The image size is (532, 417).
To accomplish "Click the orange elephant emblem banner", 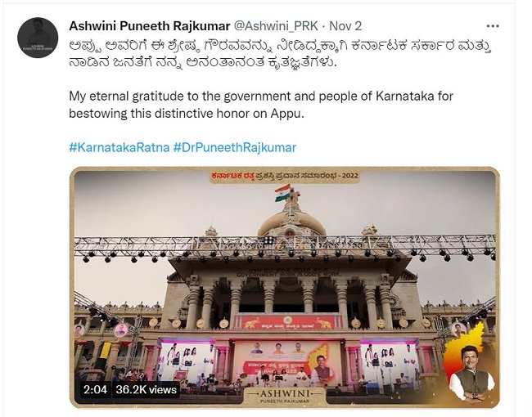I will (x=288, y=321).
